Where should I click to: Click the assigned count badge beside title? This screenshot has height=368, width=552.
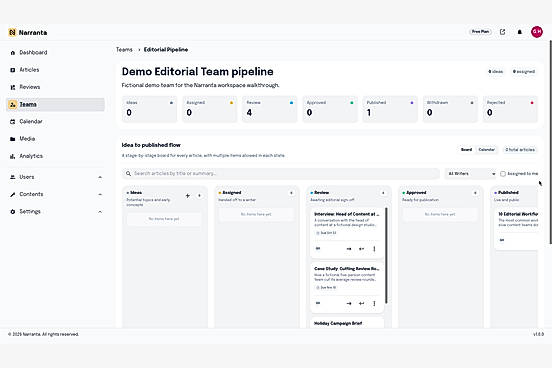524,71
